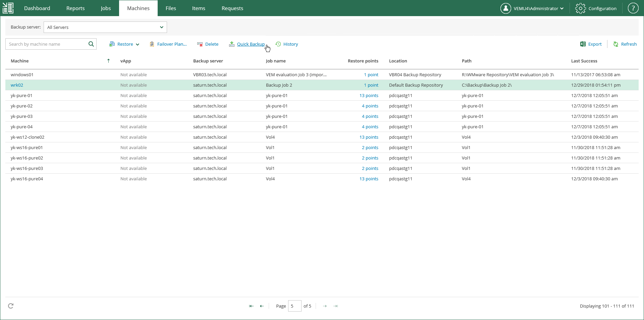This screenshot has height=320, width=644.
Task: Click the Delete button label
Action: pyautogui.click(x=212, y=44)
